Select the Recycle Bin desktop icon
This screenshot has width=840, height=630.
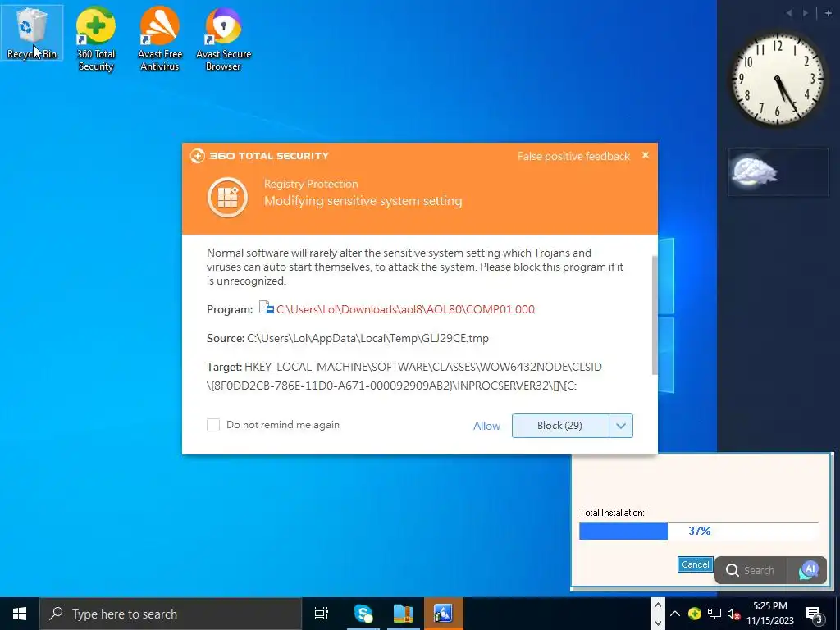point(32,33)
